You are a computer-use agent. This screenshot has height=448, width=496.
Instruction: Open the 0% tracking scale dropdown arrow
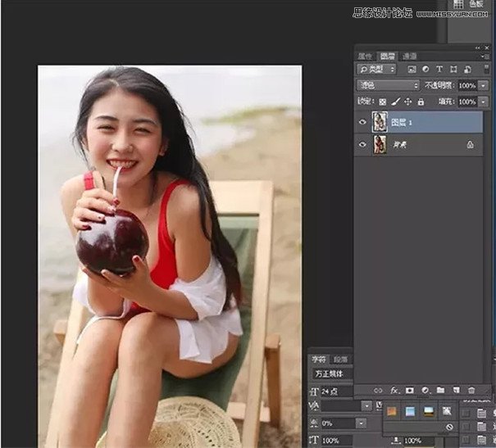362,423
